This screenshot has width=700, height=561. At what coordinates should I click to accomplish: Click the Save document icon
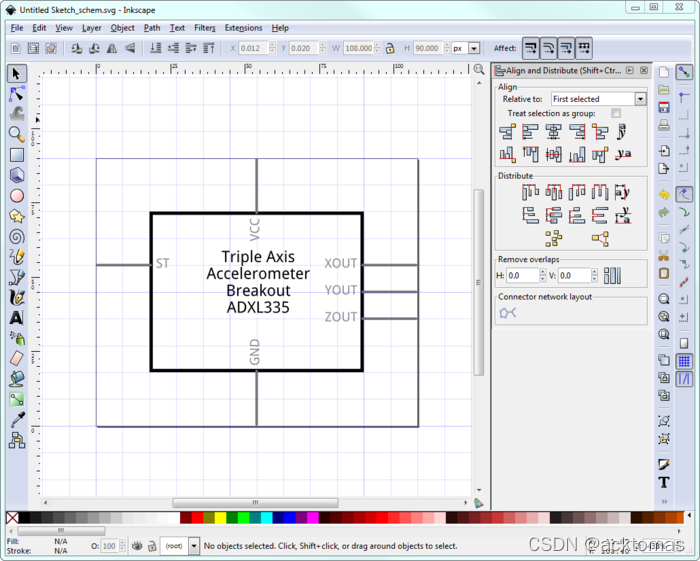tap(664, 108)
